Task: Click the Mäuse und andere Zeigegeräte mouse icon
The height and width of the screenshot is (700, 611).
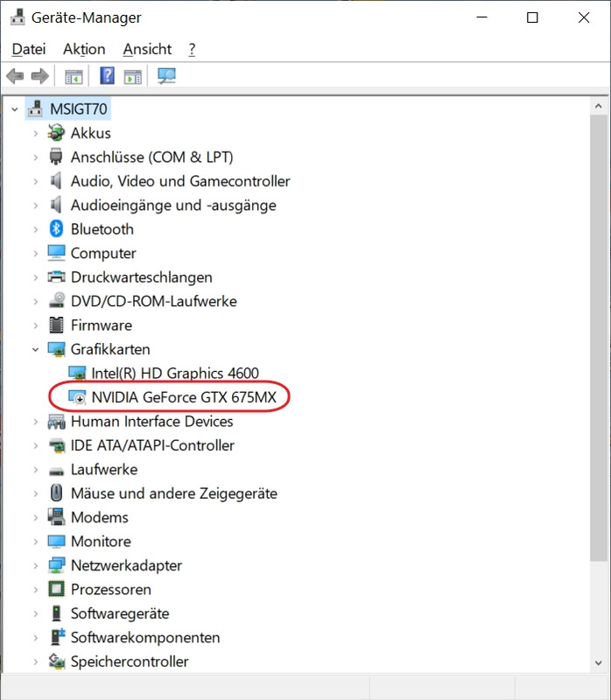Action: (x=56, y=493)
